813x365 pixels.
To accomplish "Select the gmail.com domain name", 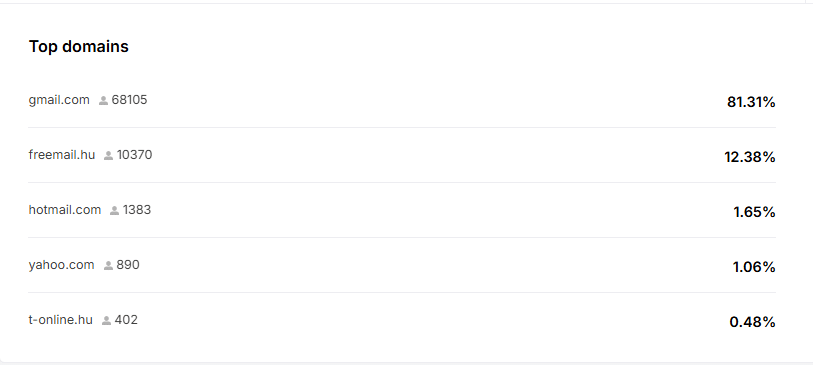I will tap(59, 100).
